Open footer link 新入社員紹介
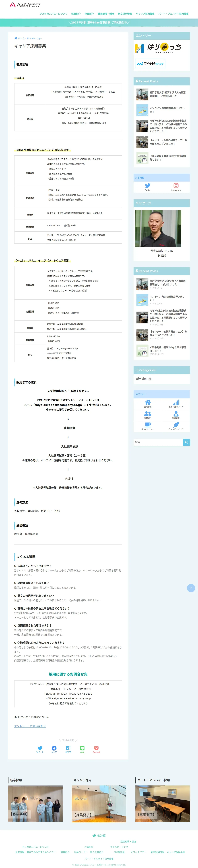The height and width of the screenshot is (868, 198). point(97,852)
